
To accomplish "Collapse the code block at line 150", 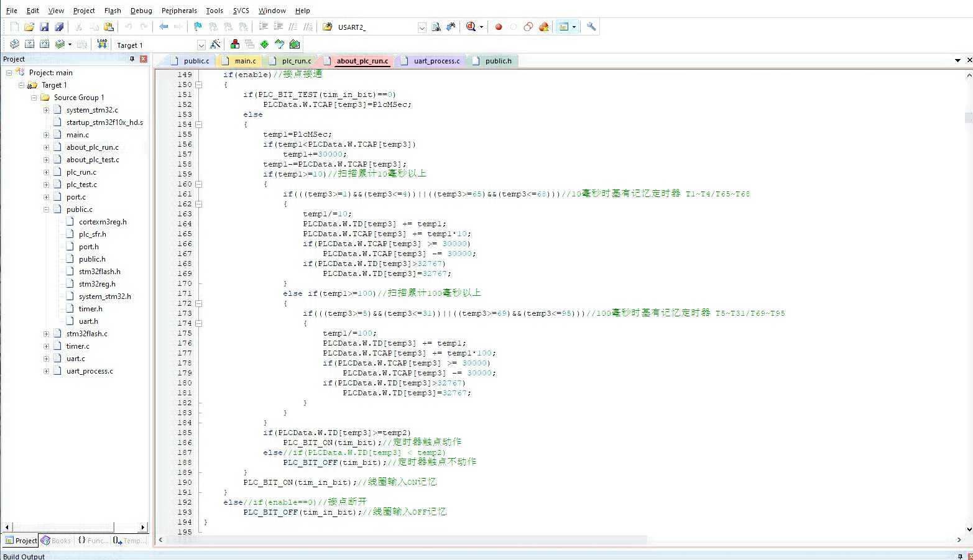I will pyautogui.click(x=199, y=85).
